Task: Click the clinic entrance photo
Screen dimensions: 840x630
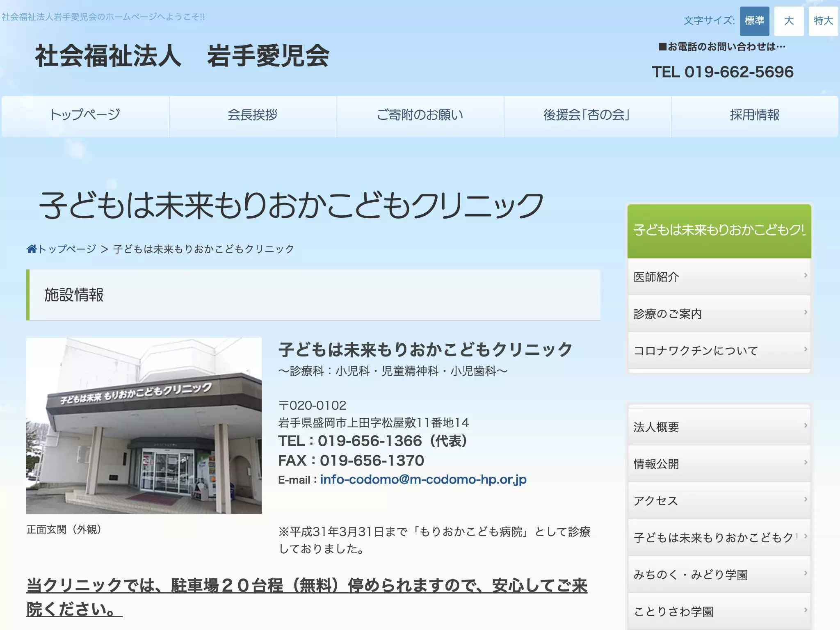Action: 144,426
